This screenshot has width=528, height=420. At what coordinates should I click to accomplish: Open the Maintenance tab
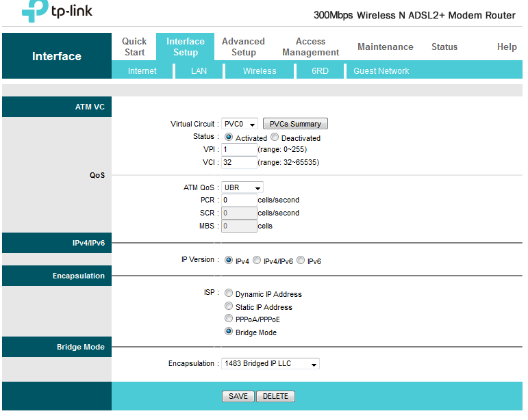pyautogui.click(x=385, y=47)
